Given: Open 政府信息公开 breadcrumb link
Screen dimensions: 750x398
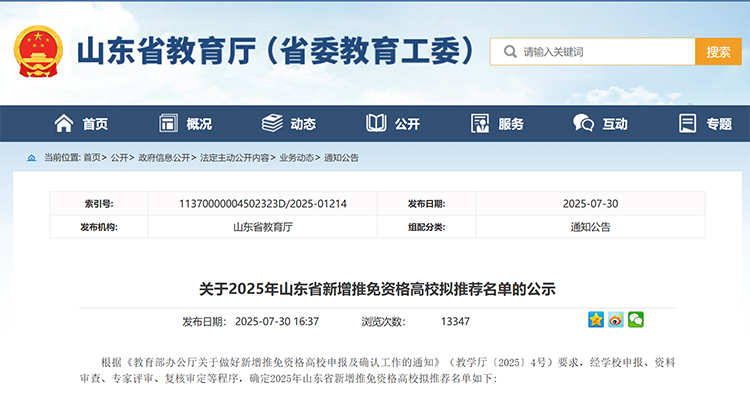Looking at the screenshot, I should [x=164, y=158].
